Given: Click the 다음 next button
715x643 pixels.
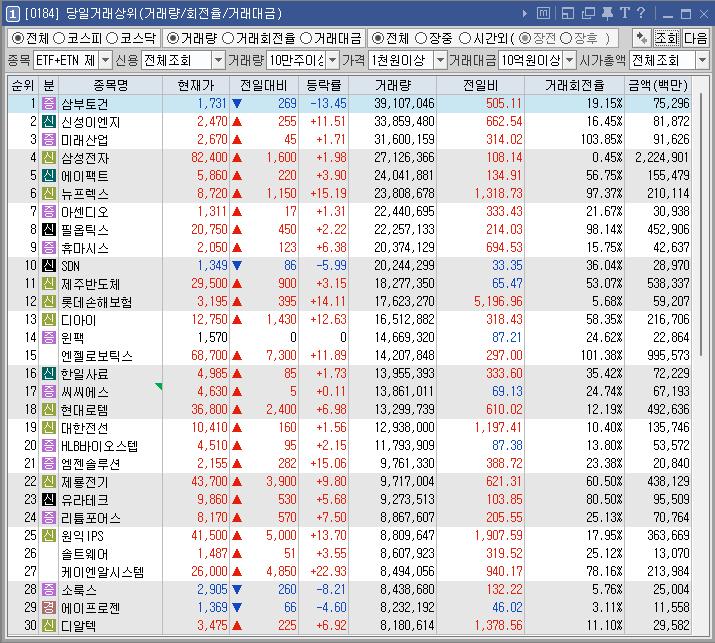Looking at the screenshot, I should tap(695, 38).
